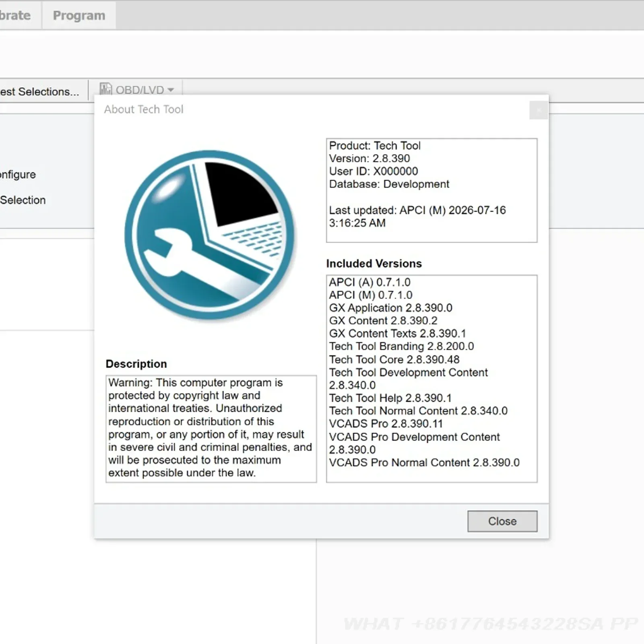
Task: Select 'VCADS Pro Development Content' entry
Action: click(x=414, y=443)
